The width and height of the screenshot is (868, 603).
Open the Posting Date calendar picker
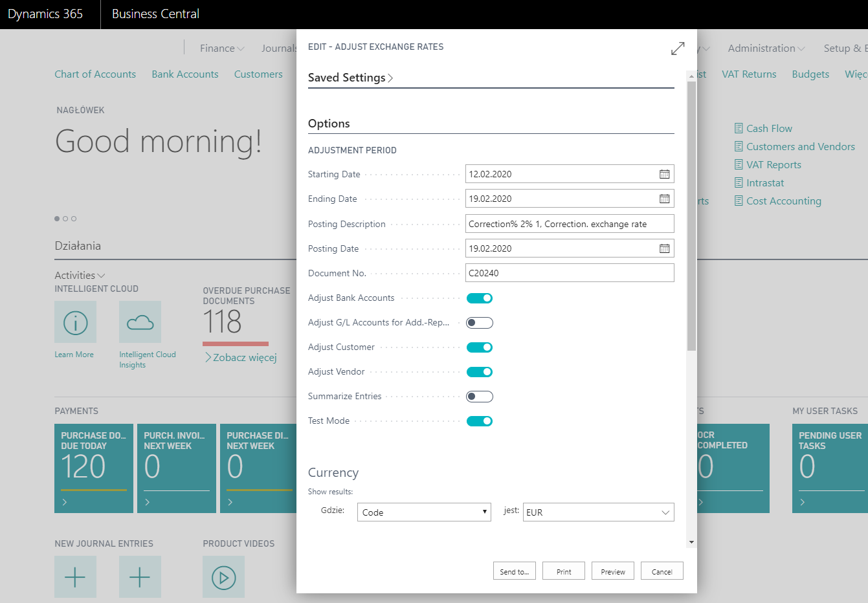click(x=664, y=248)
